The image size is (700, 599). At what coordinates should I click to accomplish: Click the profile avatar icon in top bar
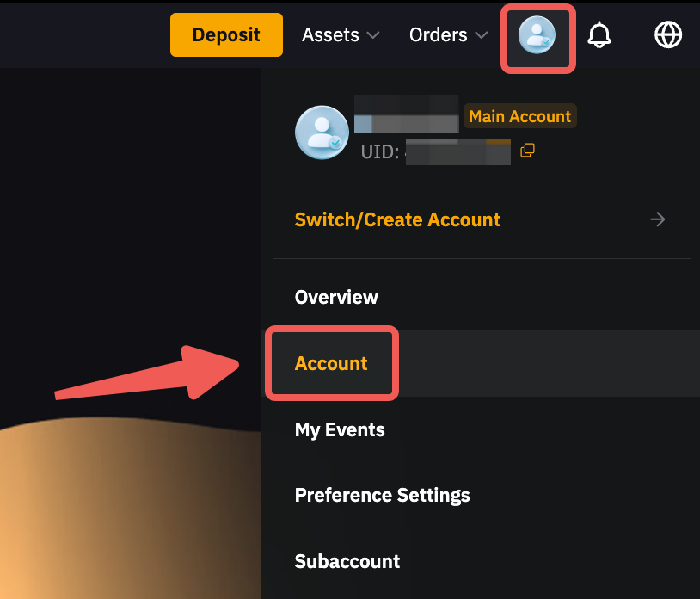click(537, 35)
